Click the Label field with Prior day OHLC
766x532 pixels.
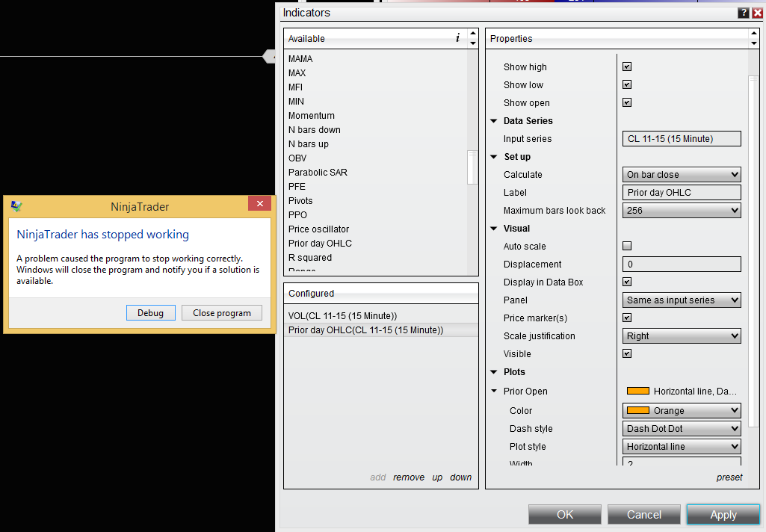(x=682, y=193)
